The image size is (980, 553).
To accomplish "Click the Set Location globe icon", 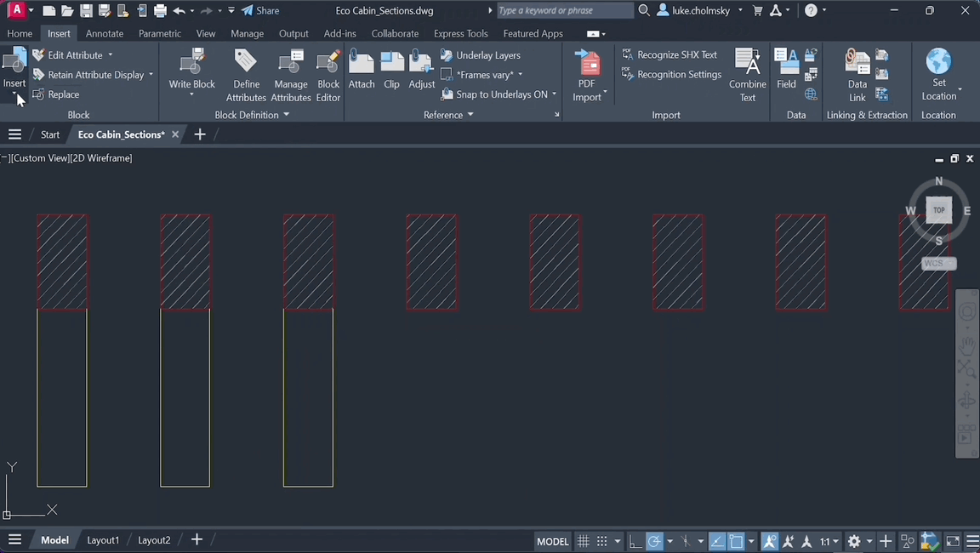I will (939, 61).
